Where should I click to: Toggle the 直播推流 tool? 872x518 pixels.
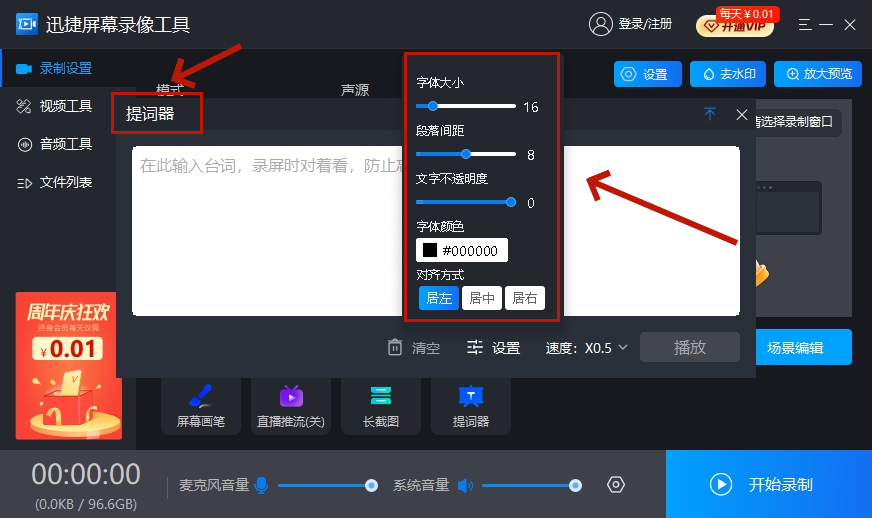pos(291,406)
